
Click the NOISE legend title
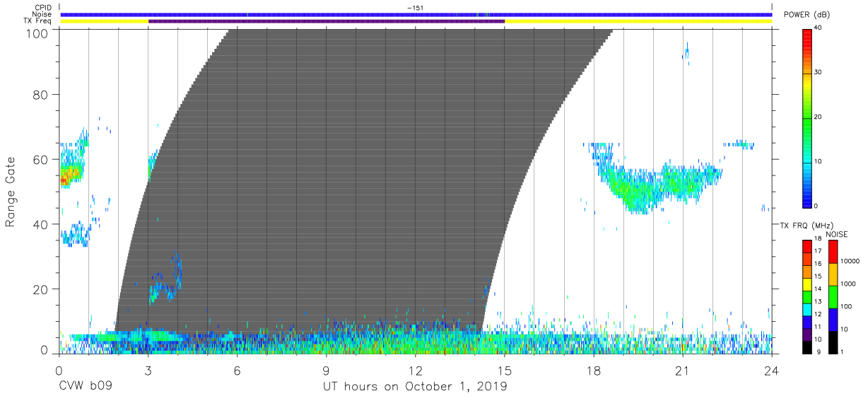[x=837, y=234]
